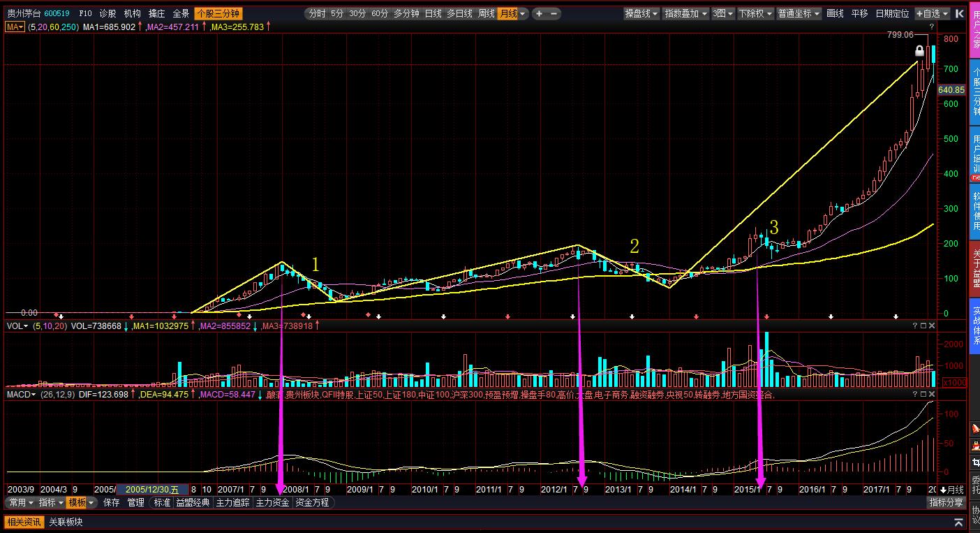This screenshot has width=980, height=533.
Task: Close the VOL indicator panel
Action: pos(932,326)
